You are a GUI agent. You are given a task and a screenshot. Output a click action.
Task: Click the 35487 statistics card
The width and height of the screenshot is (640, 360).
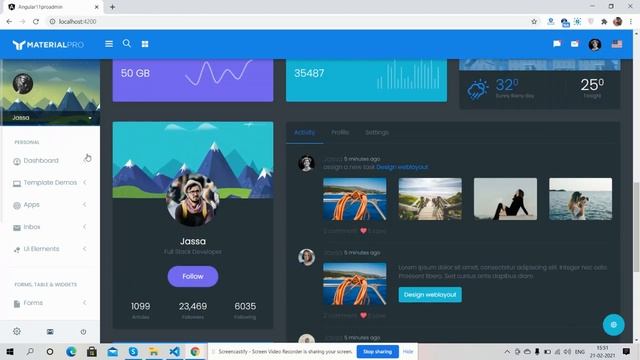coord(367,80)
